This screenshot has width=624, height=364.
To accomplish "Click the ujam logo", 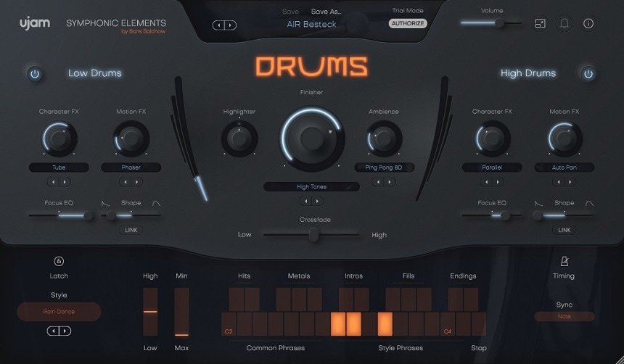I will pos(35,23).
